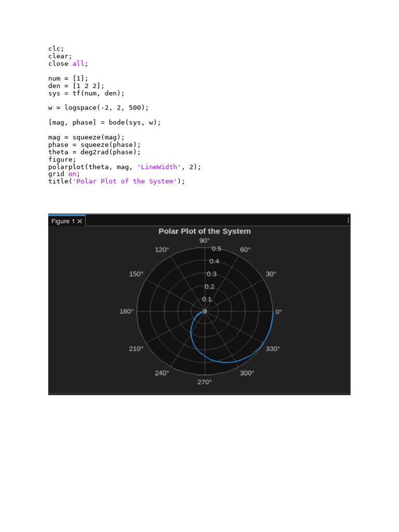Viewport: 399px width, 532px height.
Task: Click the 0.3 radial tick label
Action: [211, 274]
